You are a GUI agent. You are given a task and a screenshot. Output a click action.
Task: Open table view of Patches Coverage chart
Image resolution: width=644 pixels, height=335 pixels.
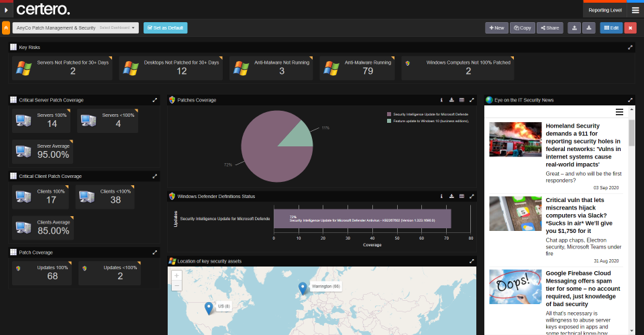coord(462,100)
